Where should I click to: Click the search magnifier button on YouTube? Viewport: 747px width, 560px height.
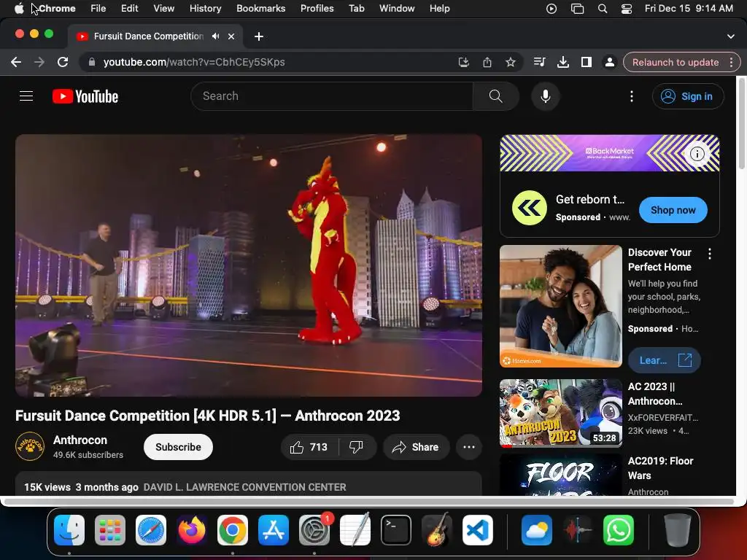pyautogui.click(x=495, y=96)
